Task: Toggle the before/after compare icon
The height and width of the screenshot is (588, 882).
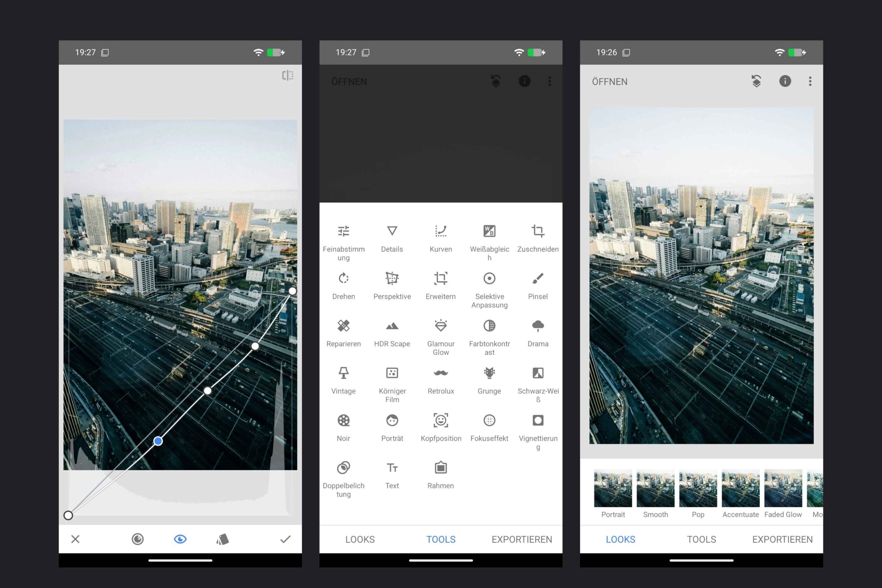Action: tap(288, 75)
